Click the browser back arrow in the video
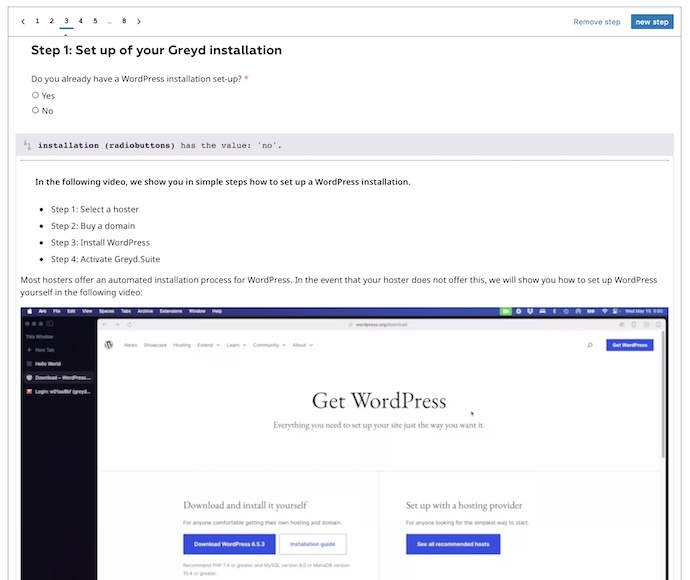690x580 pixels. point(105,324)
